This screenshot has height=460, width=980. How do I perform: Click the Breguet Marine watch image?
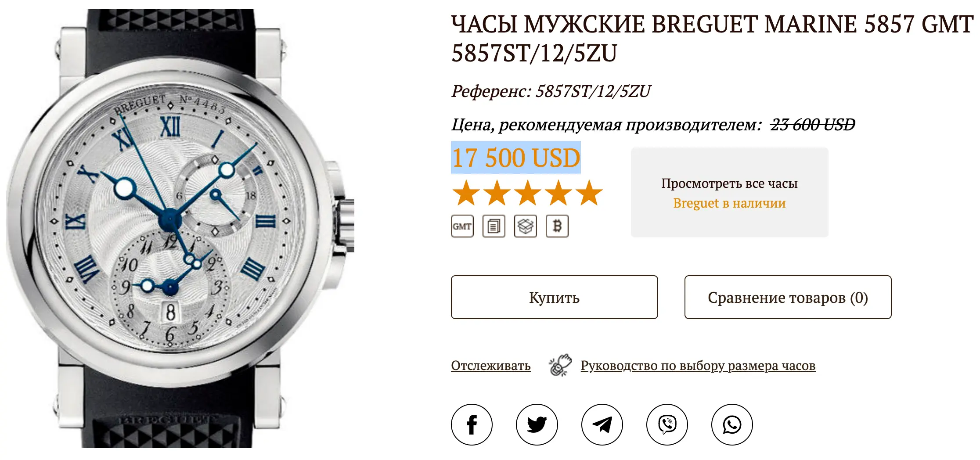point(180,228)
